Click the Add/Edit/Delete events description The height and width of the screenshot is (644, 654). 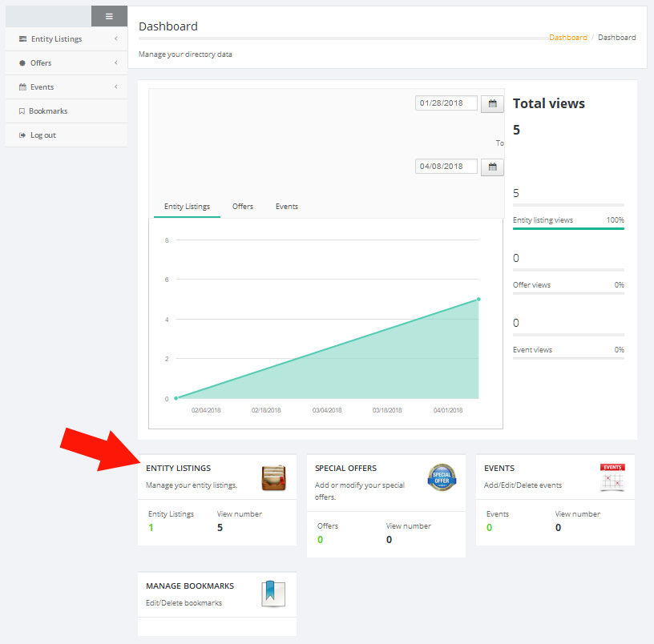pyautogui.click(x=523, y=485)
